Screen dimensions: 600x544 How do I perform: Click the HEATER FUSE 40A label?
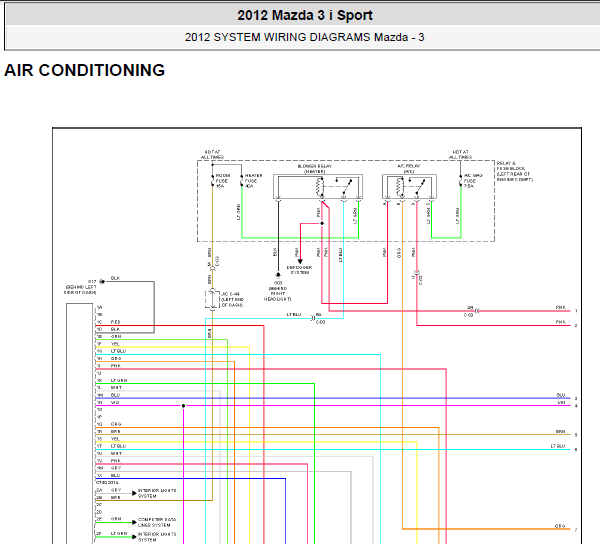click(253, 181)
